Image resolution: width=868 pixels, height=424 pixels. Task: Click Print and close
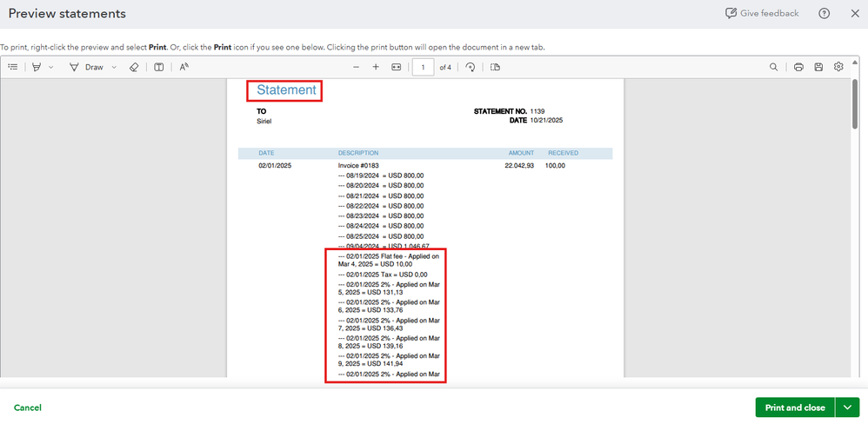pos(795,407)
